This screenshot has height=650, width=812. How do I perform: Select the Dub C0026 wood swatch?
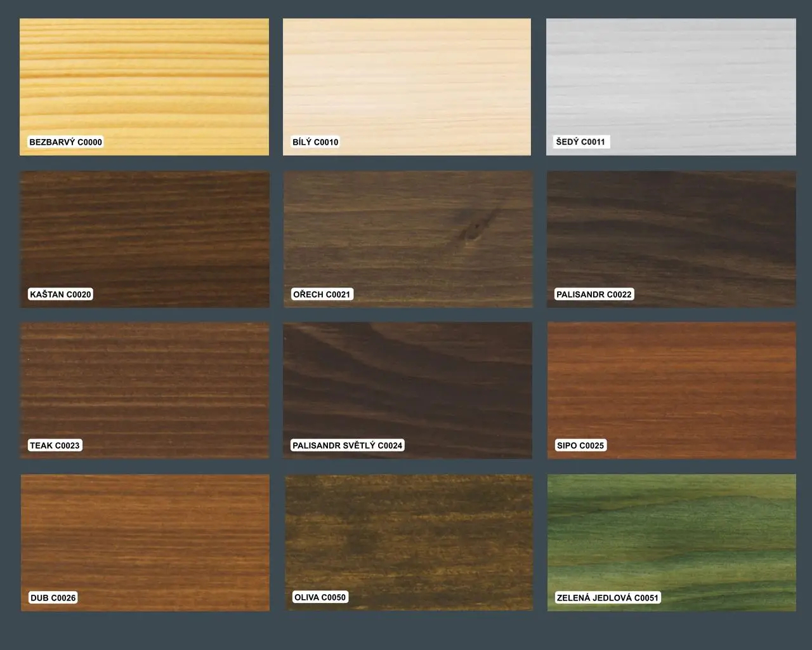(145, 543)
